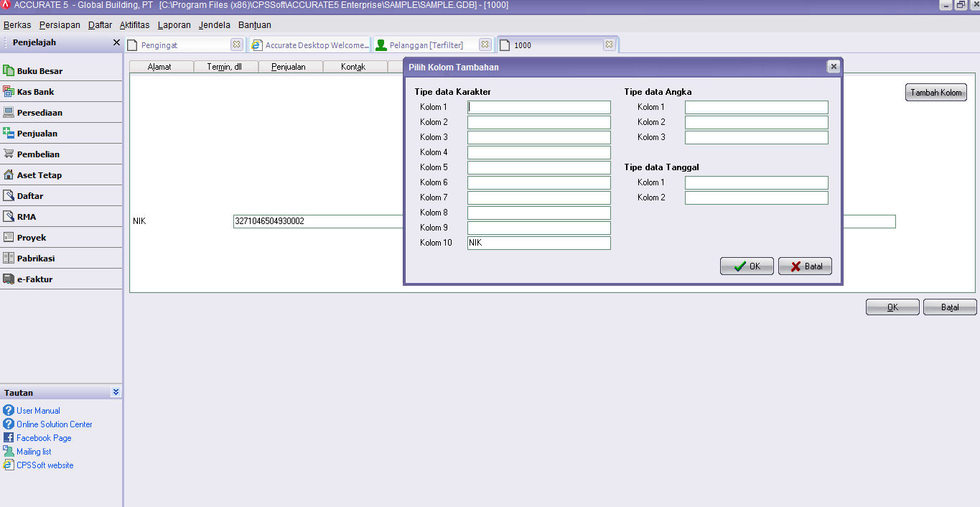The width and height of the screenshot is (980, 507).
Task: Cancel dialog with red-X Batal button
Action: (805, 266)
